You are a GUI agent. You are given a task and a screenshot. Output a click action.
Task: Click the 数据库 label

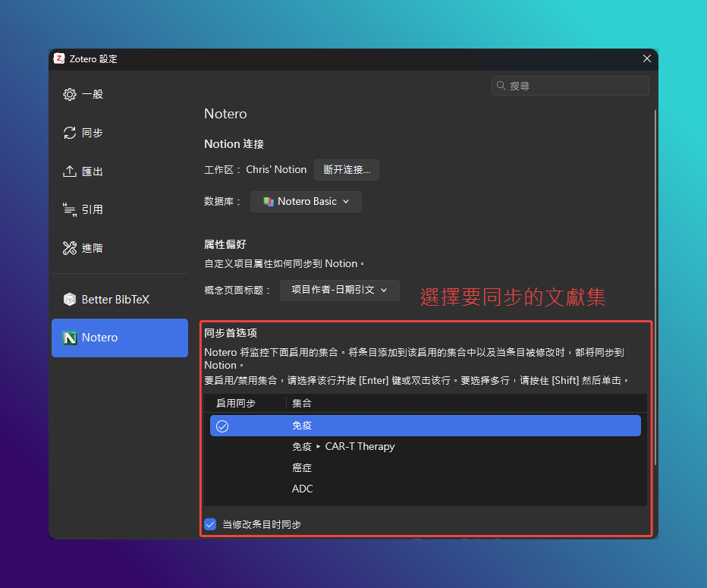point(222,202)
